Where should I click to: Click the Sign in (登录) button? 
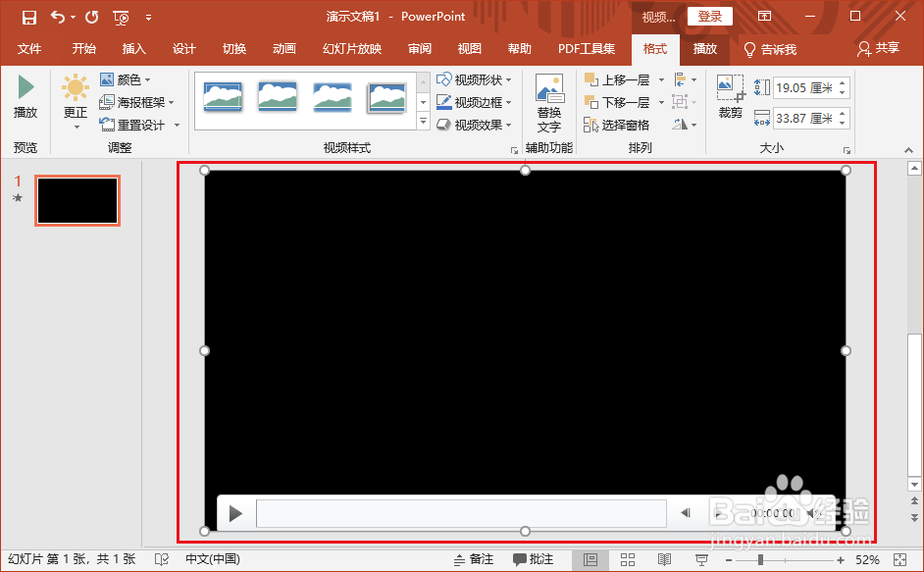pyautogui.click(x=709, y=16)
